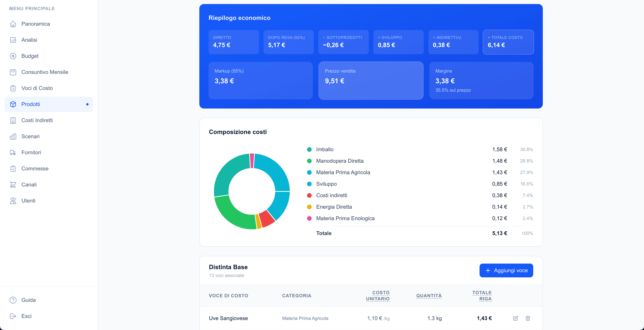Screen dimensions: 644x330
Task: Click the Indiretti/U. 0,38 € tile
Action: pyautogui.click(x=453, y=42)
